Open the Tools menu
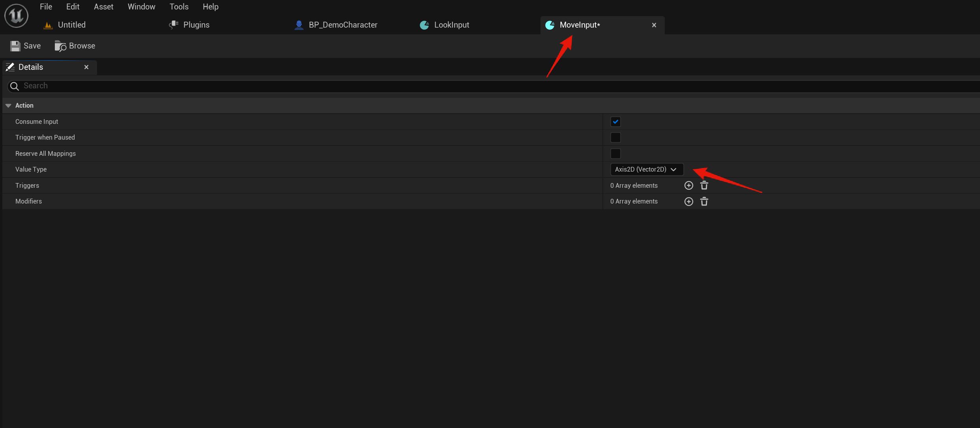 [179, 7]
